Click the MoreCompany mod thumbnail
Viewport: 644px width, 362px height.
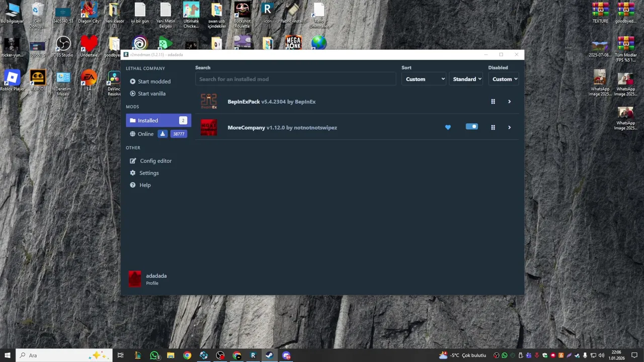coord(209,127)
